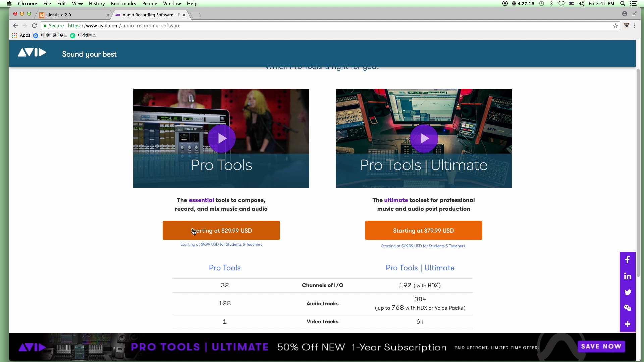This screenshot has width=644, height=362.
Task: Click Starting at $29.99 USD button
Action: pyautogui.click(x=221, y=230)
